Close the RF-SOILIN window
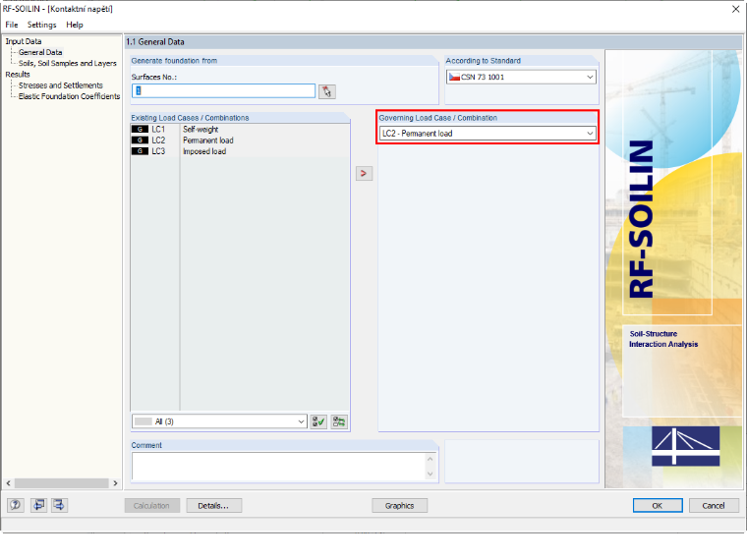 click(735, 9)
